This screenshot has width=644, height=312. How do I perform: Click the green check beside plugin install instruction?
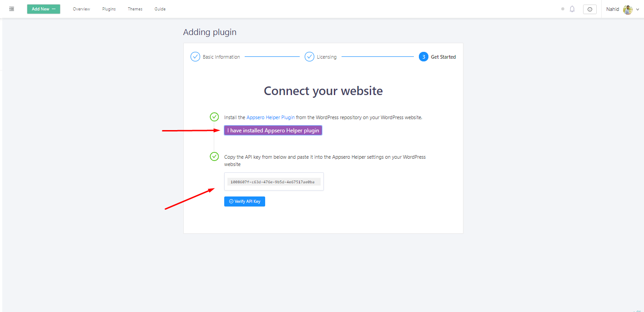214,117
